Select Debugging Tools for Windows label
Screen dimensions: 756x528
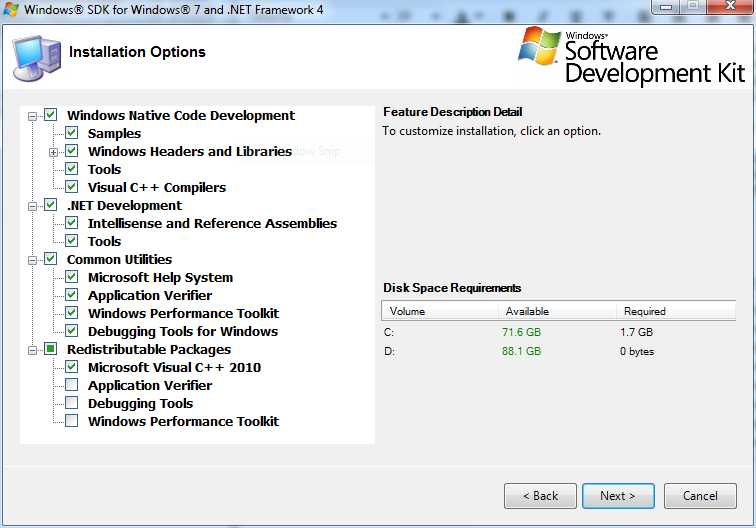point(183,332)
